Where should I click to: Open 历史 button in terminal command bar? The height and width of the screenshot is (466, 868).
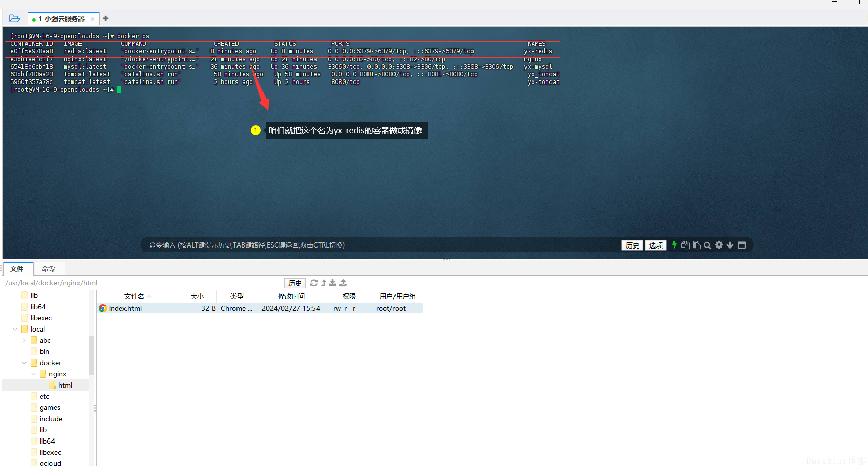(x=632, y=245)
